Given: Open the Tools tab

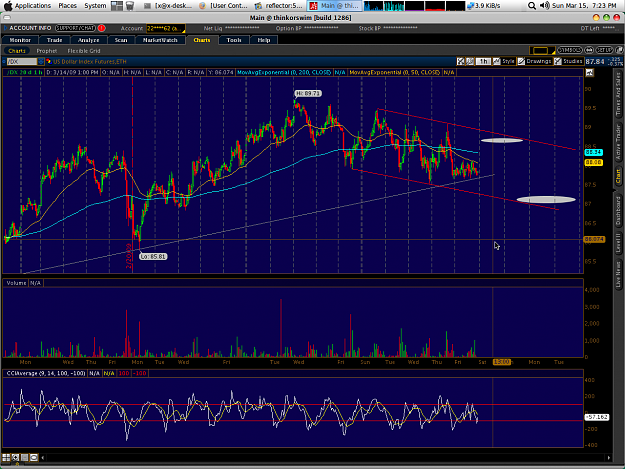Looking at the screenshot, I should pyautogui.click(x=234, y=40).
